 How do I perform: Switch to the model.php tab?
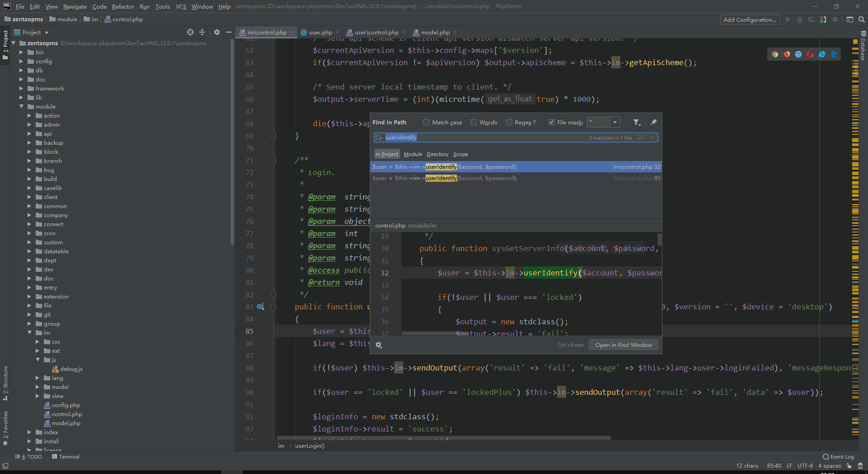tap(435, 32)
